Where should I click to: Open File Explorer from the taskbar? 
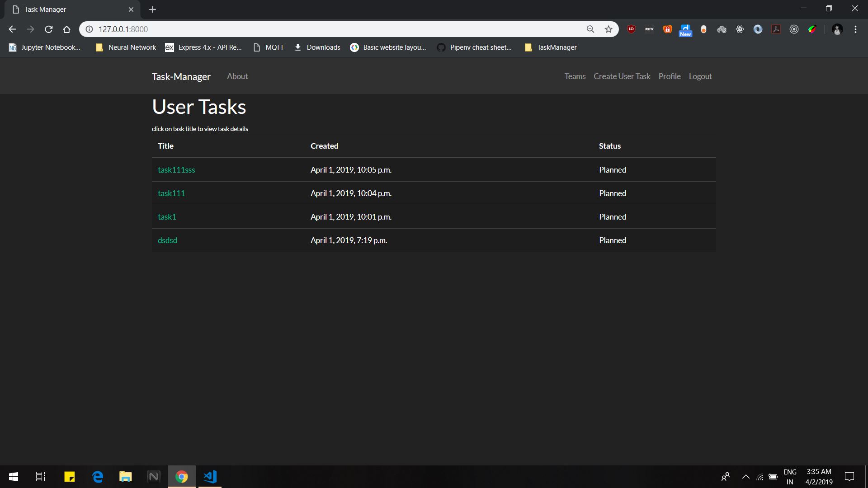(125, 476)
